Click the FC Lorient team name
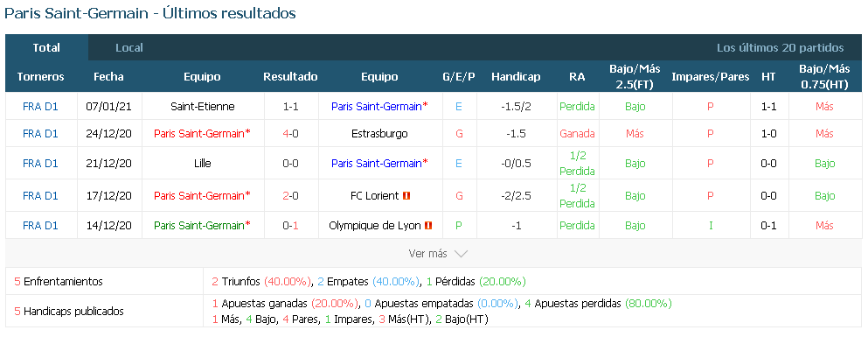Viewport: 868px width, 337px height. coord(375,196)
